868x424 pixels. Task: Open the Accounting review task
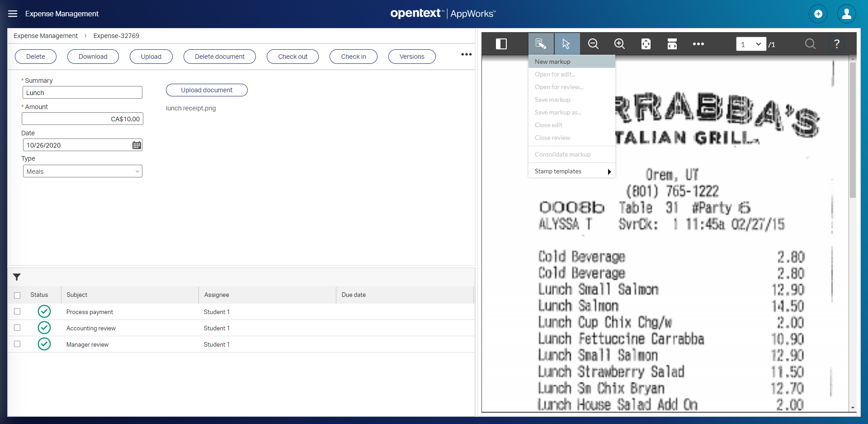91,328
